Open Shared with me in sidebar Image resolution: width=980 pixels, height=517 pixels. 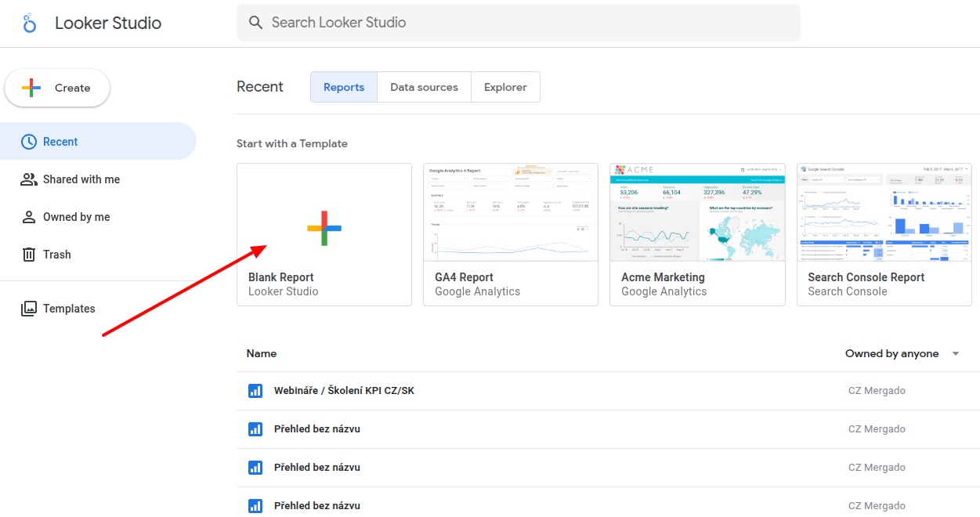coord(98,179)
